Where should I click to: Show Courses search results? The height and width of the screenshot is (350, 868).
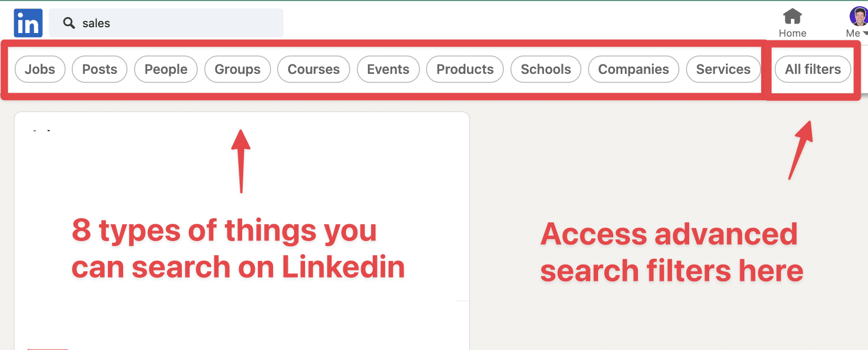(313, 69)
